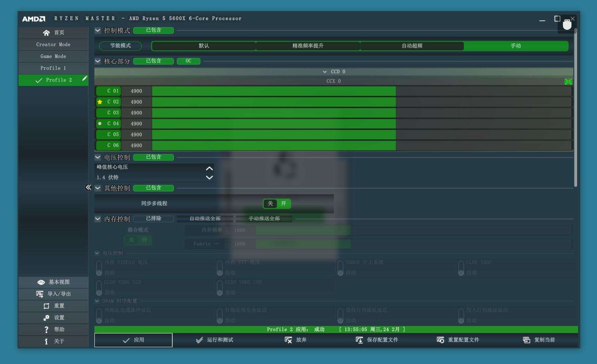Open 设置 settings
The image size is (597, 364).
click(53, 317)
